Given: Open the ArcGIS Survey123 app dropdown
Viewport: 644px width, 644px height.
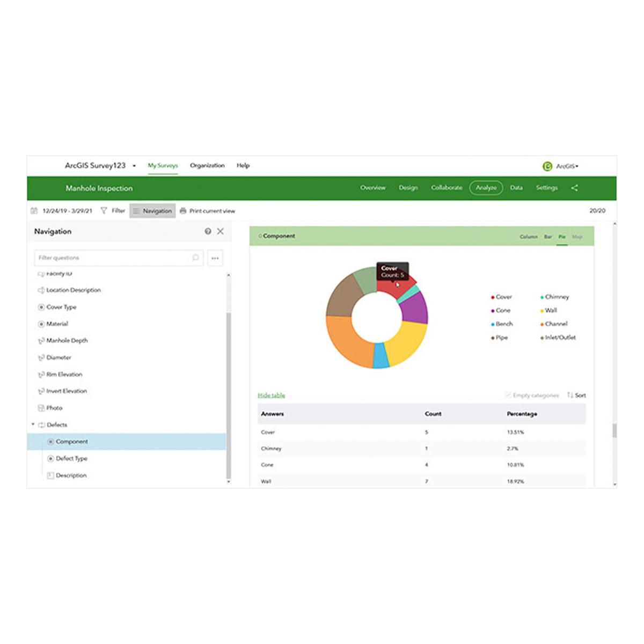Looking at the screenshot, I should [134, 166].
